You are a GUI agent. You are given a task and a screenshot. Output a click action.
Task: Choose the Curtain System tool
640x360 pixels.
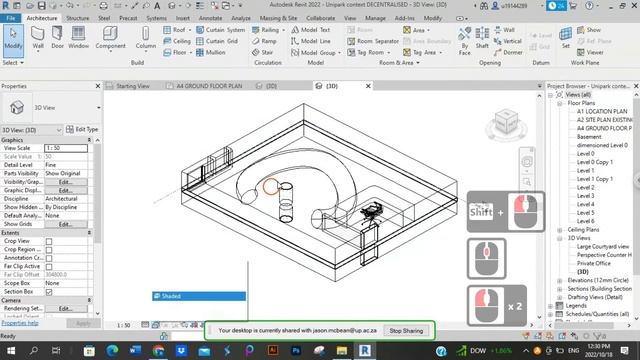pyautogui.click(x=220, y=30)
